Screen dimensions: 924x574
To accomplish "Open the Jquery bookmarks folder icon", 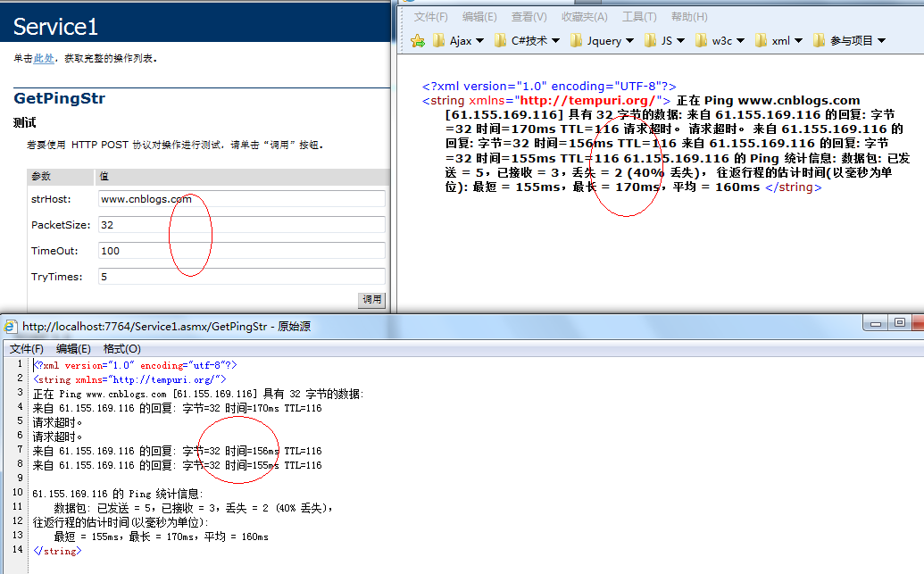I will click(x=577, y=41).
